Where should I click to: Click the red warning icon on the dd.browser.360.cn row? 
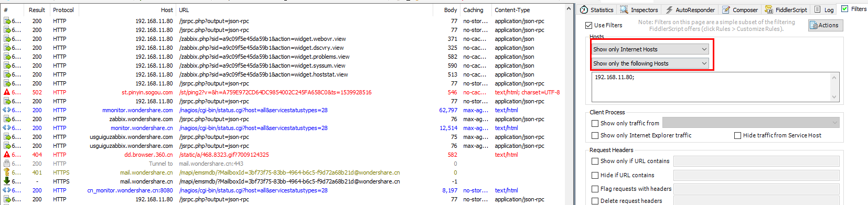point(7,155)
